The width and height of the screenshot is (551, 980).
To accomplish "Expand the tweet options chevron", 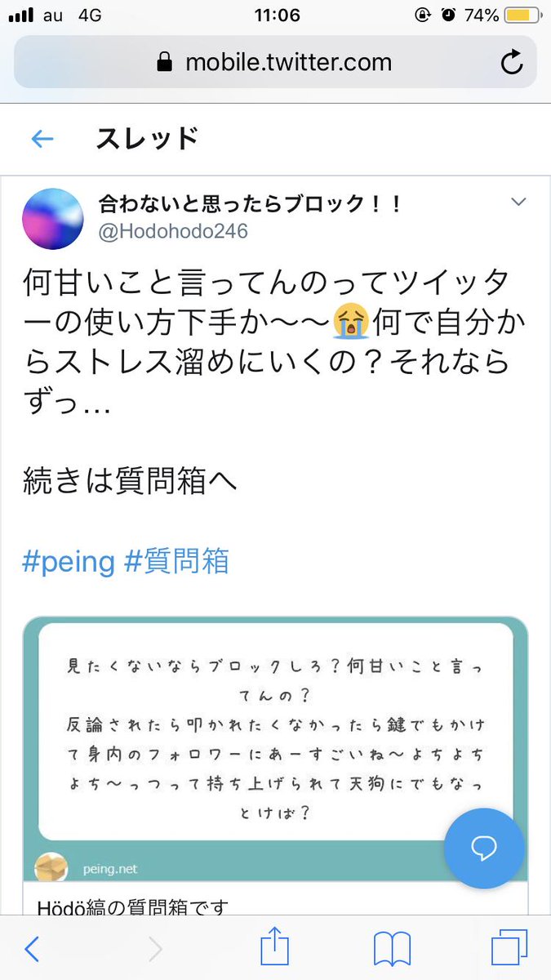I will click(x=518, y=202).
